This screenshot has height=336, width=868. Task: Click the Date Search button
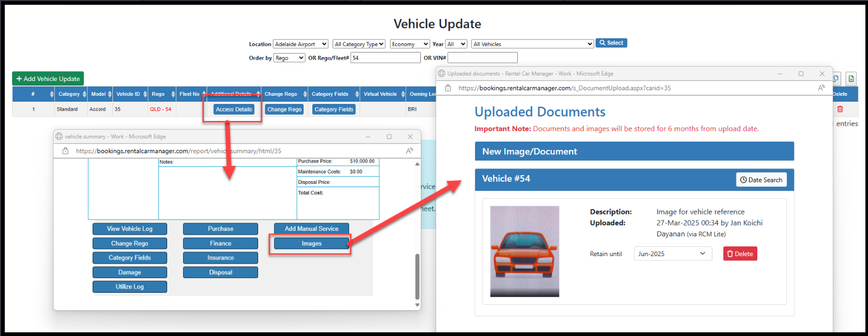(761, 180)
